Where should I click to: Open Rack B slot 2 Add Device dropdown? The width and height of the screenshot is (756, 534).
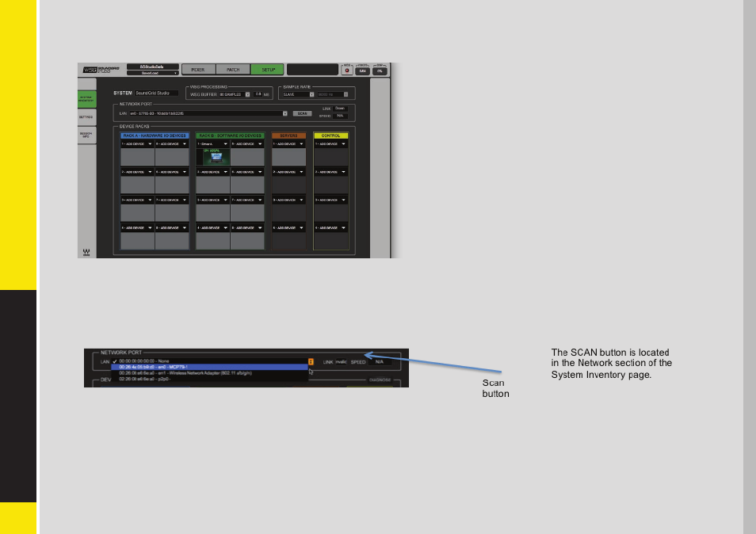[212, 172]
